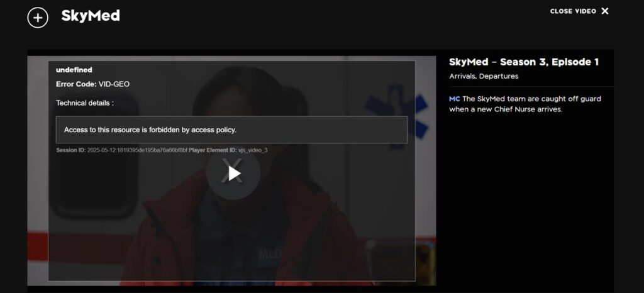Click the 'Access to this resource is forbidden' message box
644x293 pixels.
[231, 130]
